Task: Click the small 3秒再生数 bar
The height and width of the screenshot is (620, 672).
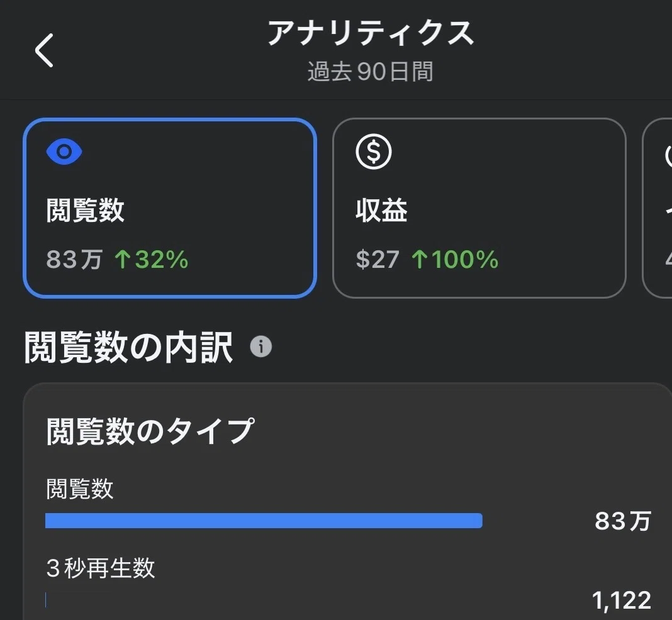Action: point(46,600)
